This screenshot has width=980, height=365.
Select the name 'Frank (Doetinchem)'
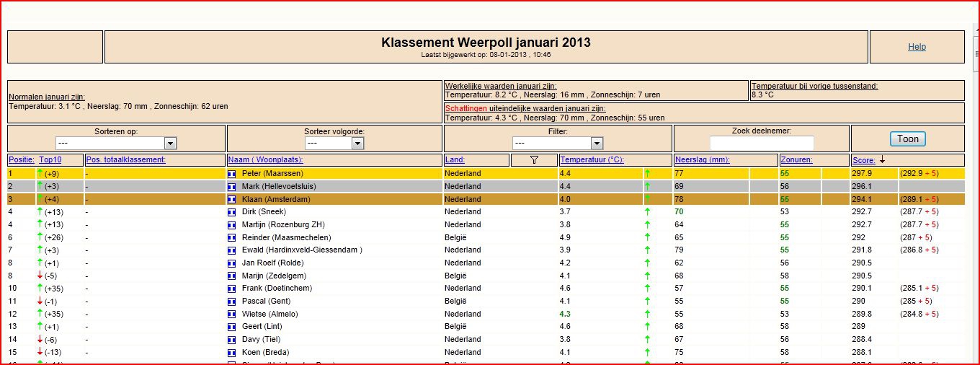(x=277, y=289)
